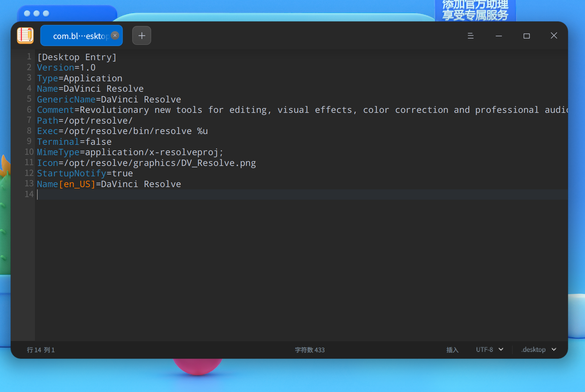
Task: Click the "true" value of StartupNotify
Action: [x=123, y=173]
